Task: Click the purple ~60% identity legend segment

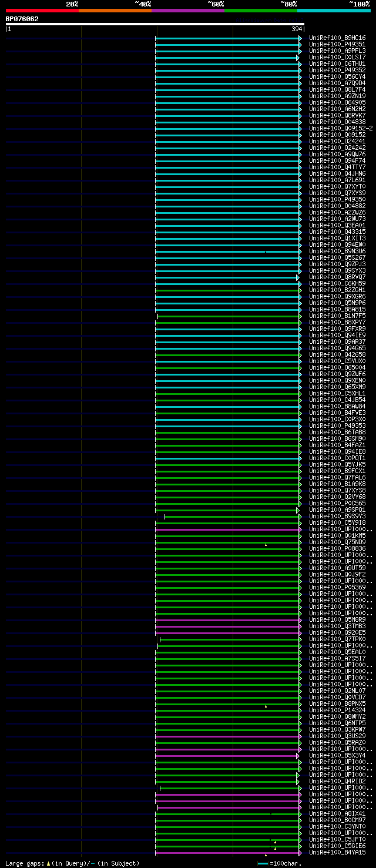Action: pos(187,10)
